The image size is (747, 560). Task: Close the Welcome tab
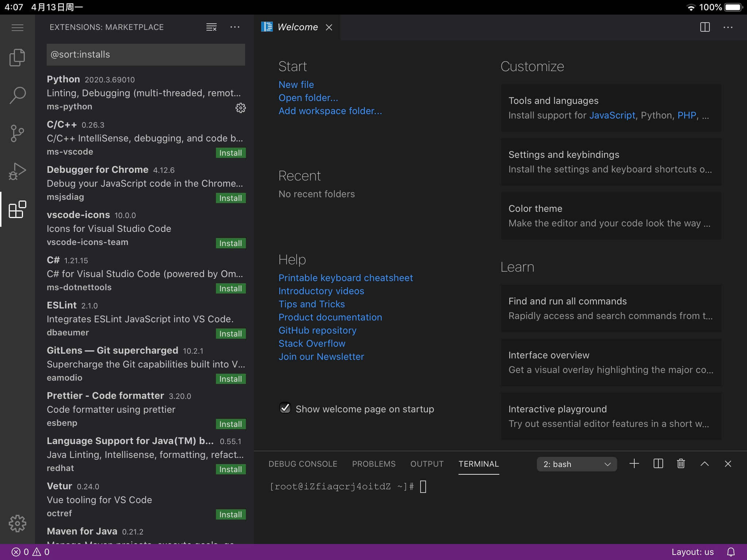coord(329,27)
